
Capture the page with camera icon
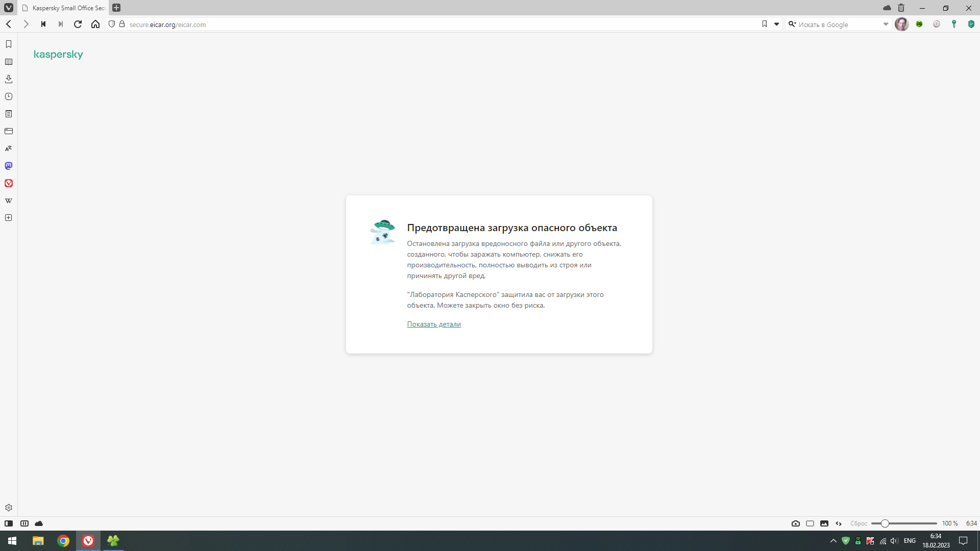(x=796, y=523)
